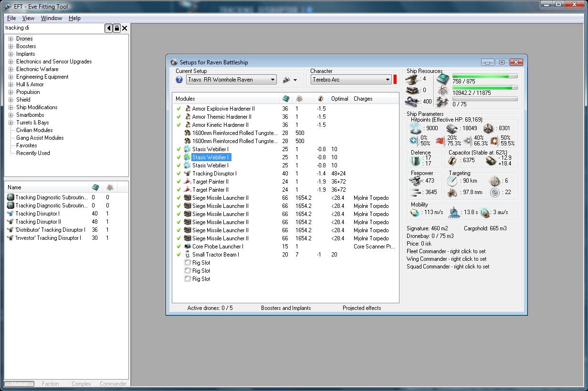The image size is (588, 391).
Task: Toggle the checkmark of the first Target Painter II
Action: 179,182
